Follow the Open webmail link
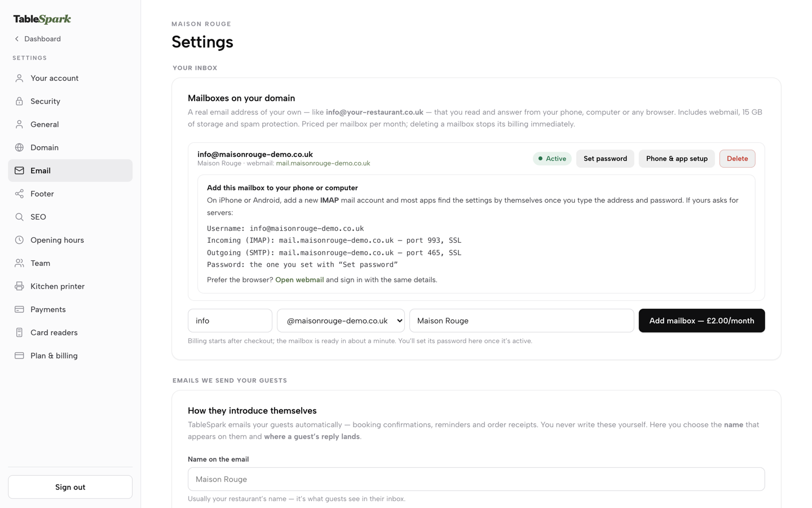812x508 pixels. 299,280
